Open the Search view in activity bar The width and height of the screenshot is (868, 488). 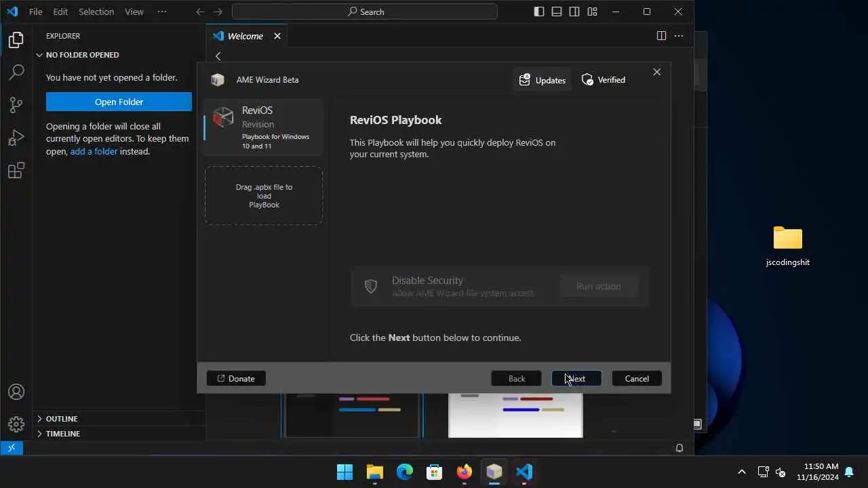(16, 72)
